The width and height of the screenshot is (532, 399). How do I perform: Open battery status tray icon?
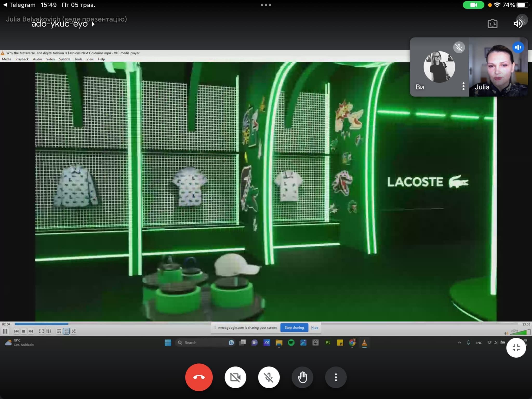pos(503,343)
